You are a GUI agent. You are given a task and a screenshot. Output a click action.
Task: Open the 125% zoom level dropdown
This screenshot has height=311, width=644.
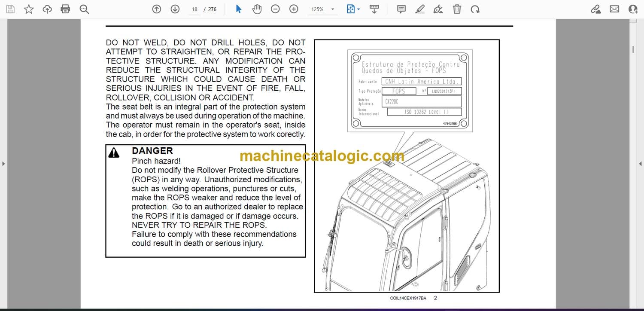click(x=332, y=9)
